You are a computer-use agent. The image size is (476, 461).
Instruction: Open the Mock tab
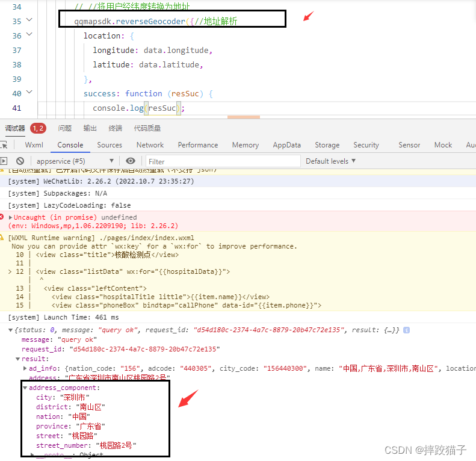coord(443,145)
